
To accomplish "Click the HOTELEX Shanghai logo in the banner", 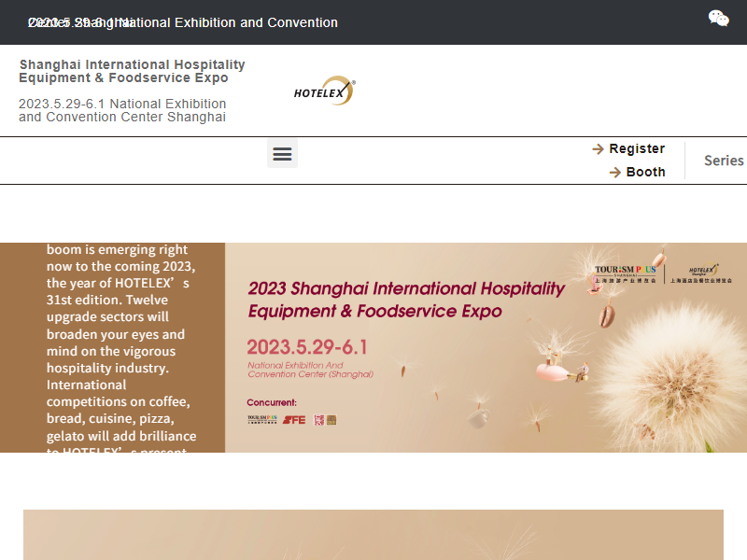I will (x=702, y=272).
